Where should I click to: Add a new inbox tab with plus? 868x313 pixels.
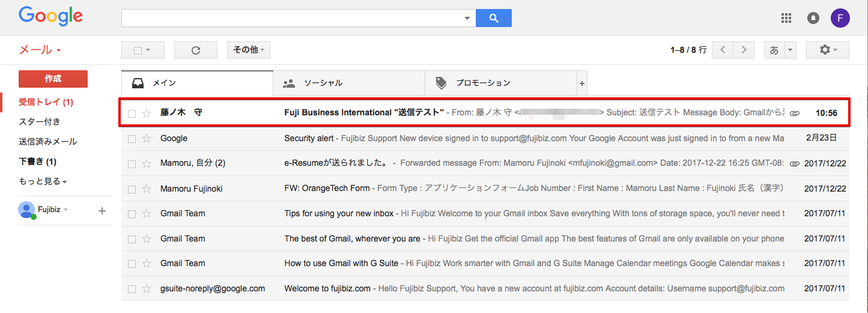point(581,84)
